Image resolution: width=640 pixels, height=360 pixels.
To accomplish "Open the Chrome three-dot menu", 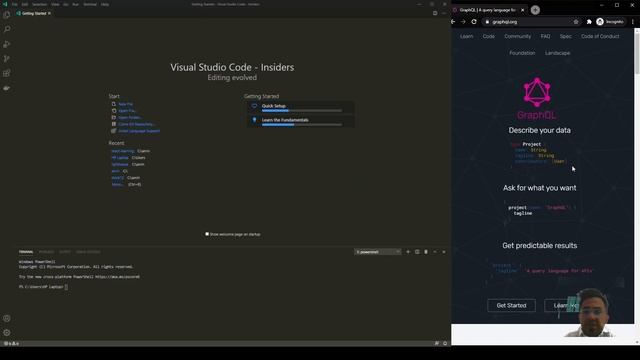I will click(x=633, y=22).
